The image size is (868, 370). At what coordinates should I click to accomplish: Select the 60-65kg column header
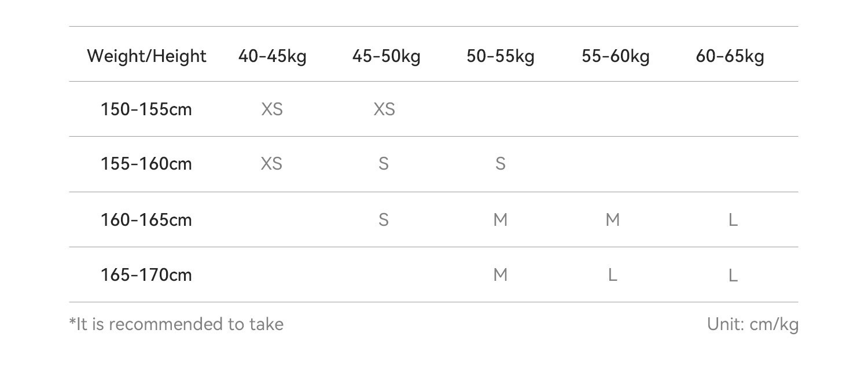click(x=730, y=56)
